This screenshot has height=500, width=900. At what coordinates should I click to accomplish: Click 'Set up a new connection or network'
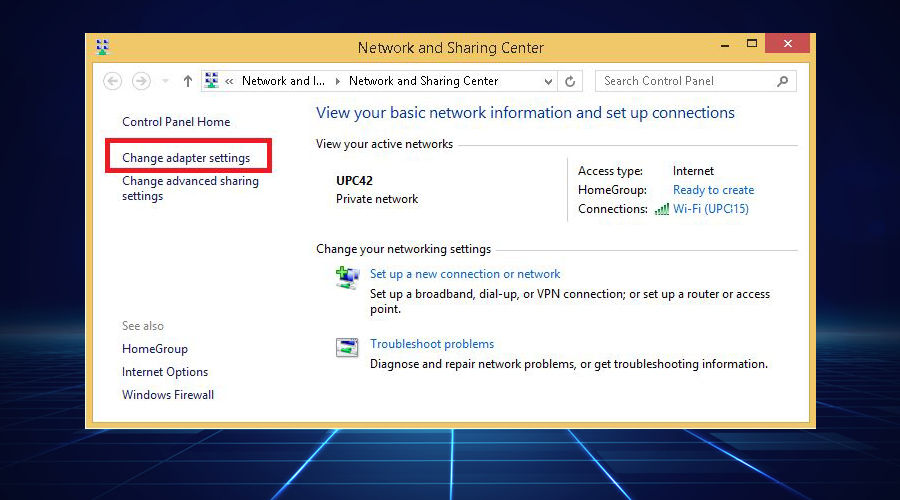pos(465,274)
